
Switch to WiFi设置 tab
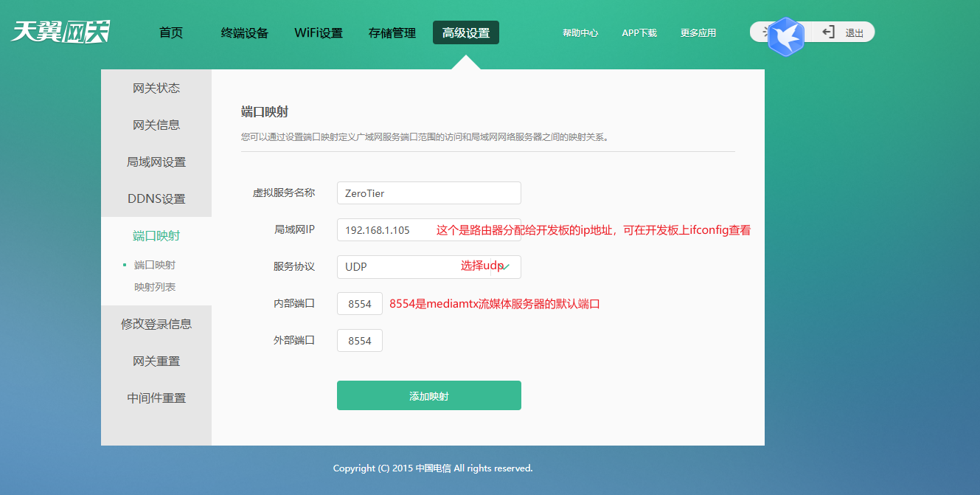tap(319, 32)
